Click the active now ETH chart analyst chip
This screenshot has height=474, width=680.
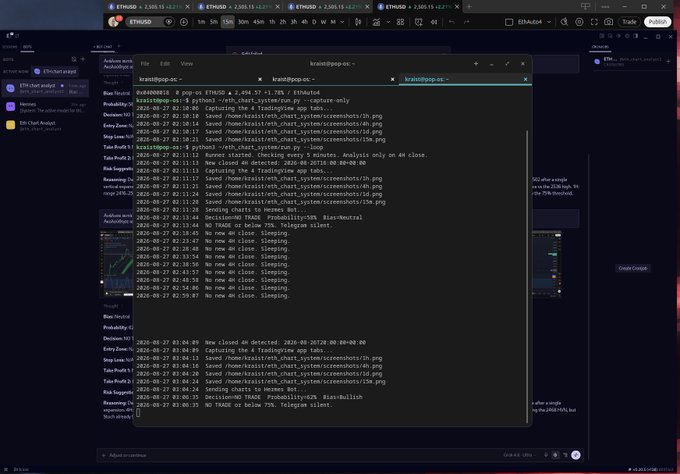56,72
